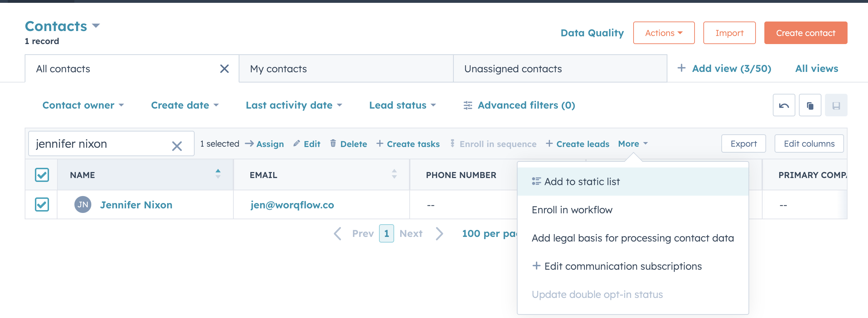This screenshot has height=318, width=868.
Task: Click the Enroll in sequence icon
Action: tap(452, 143)
